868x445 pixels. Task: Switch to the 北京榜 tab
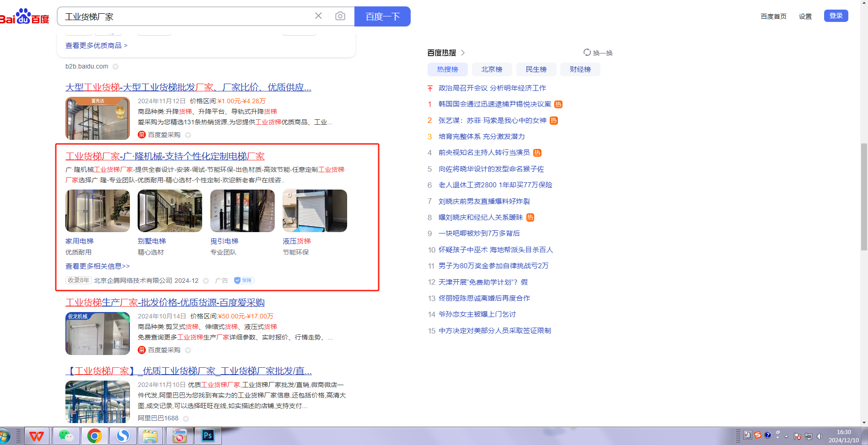(492, 69)
